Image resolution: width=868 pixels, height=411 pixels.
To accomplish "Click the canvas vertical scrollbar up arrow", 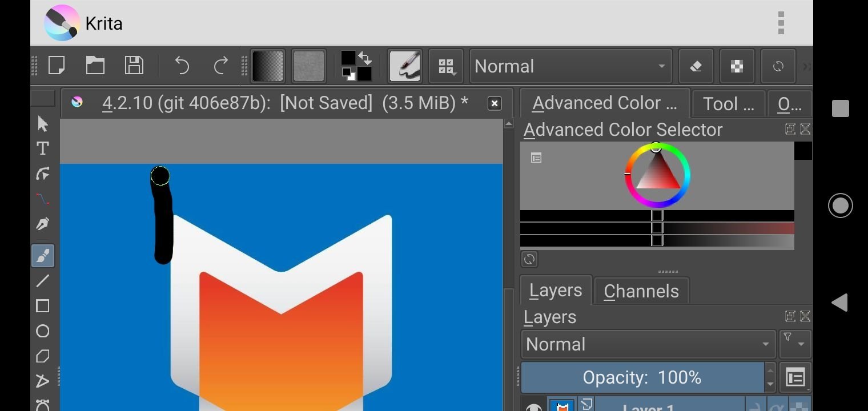I will tap(508, 124).
